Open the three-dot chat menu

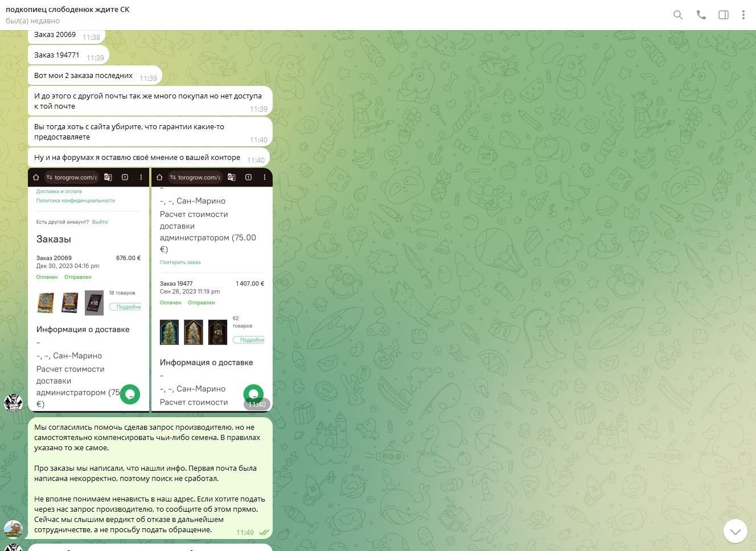click(743, 15)
